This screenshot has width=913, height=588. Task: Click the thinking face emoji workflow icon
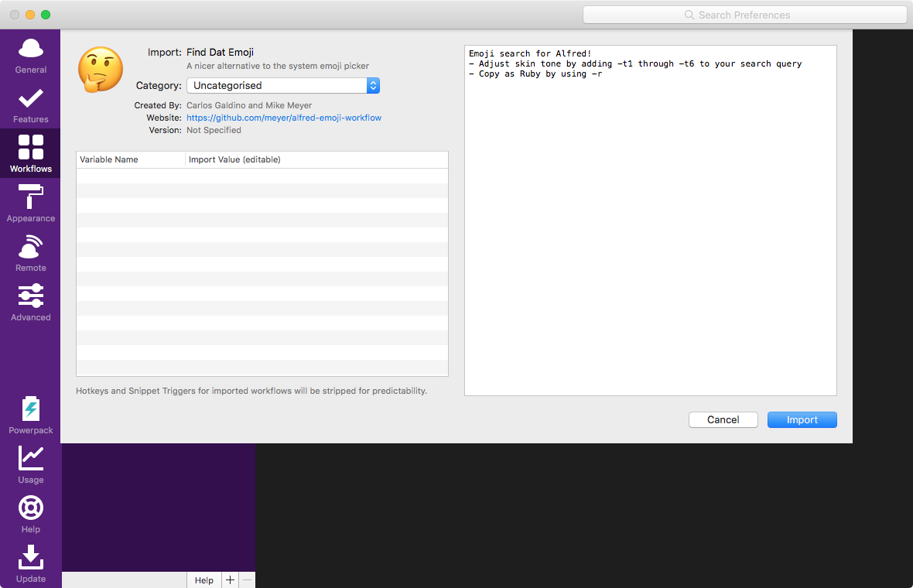pos(100,70)
